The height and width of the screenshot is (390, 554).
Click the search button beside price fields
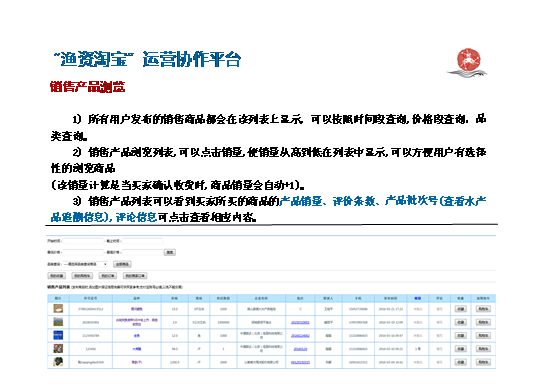click(x=170, y=252)
